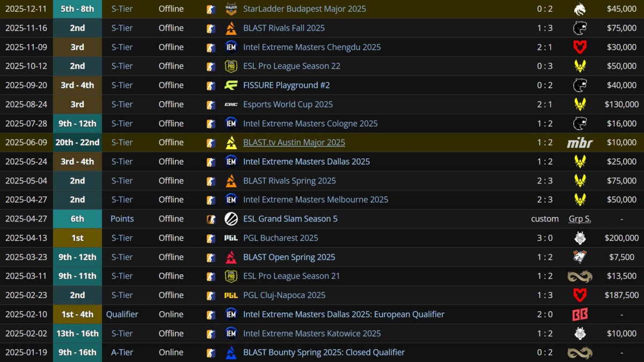The image size is (644, 362).
Task: Click the 1st place cell for PGL Bucharest
Action: pos(77,238)
